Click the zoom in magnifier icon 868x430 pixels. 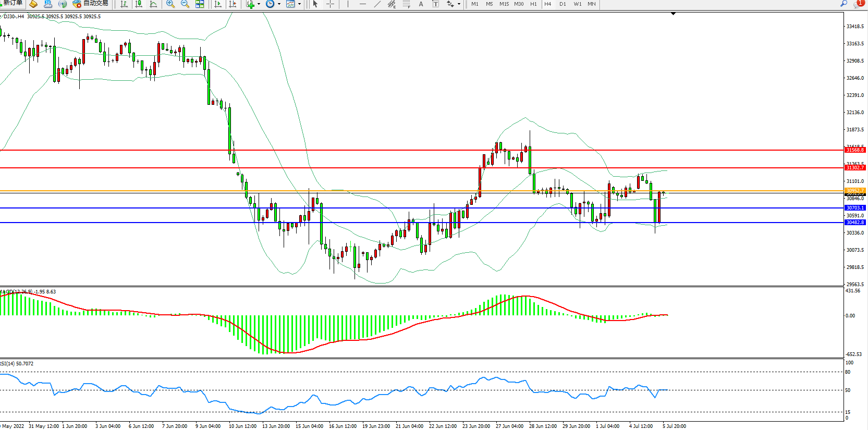tap(170, 4)
